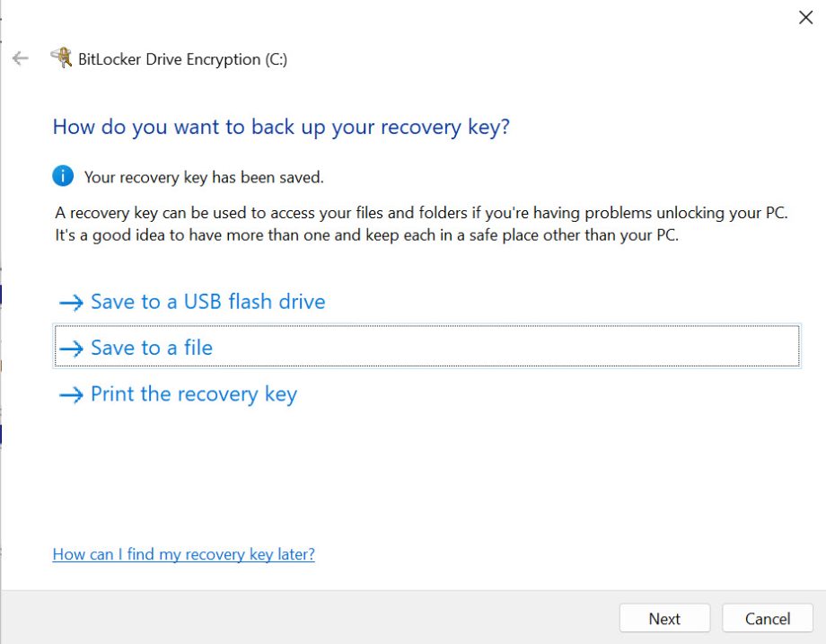826x644 pixels.
Task: Click the Cancel button
Action: [767, 618]
